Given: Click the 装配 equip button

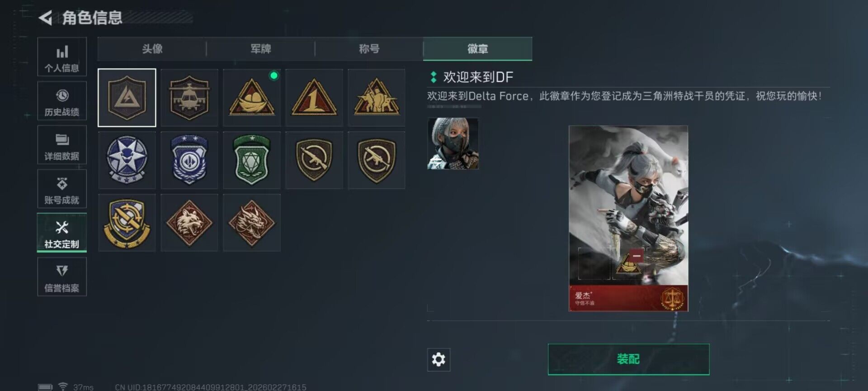Looking at the screenshot, I should click(x=628, y=359).
